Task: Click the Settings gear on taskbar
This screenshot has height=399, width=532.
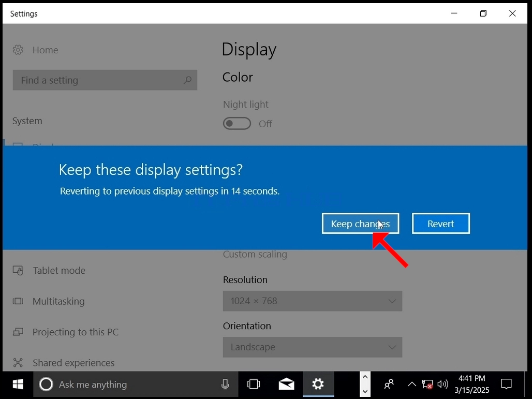Action: coord(318,385)
